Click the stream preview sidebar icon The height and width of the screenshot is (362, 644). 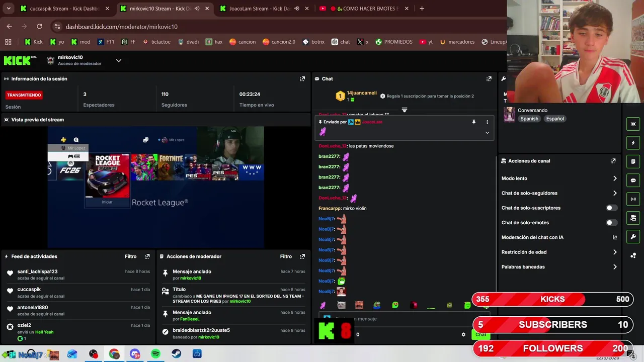point(633,124)
